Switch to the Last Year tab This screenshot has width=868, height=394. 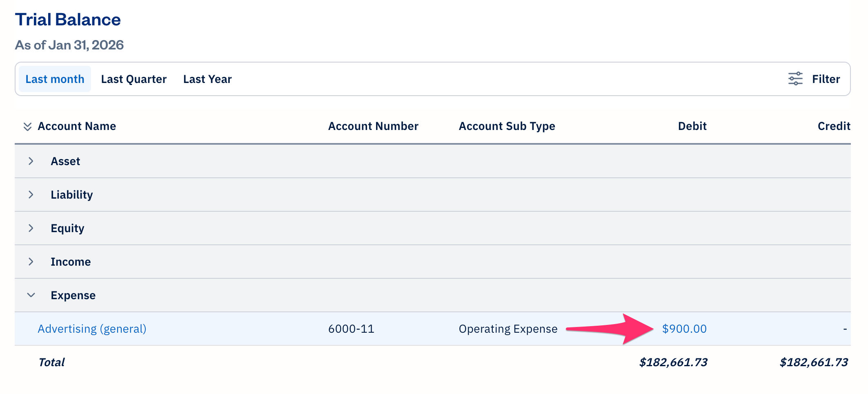(207, 79)
